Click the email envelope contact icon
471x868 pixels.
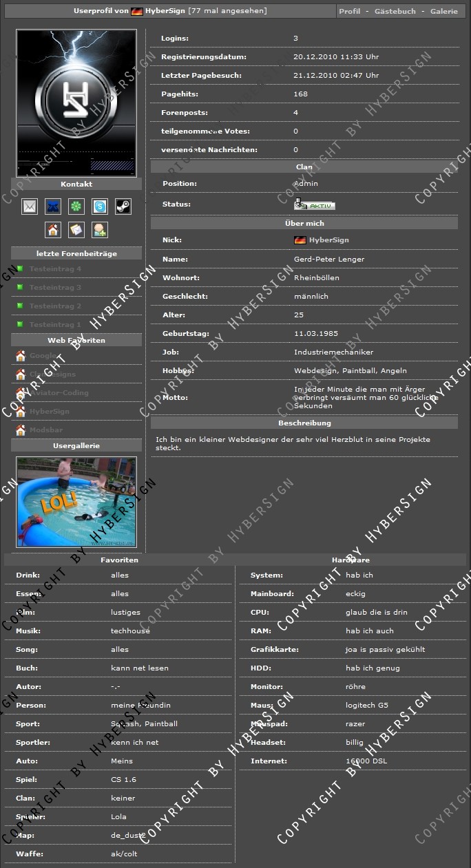30,206
